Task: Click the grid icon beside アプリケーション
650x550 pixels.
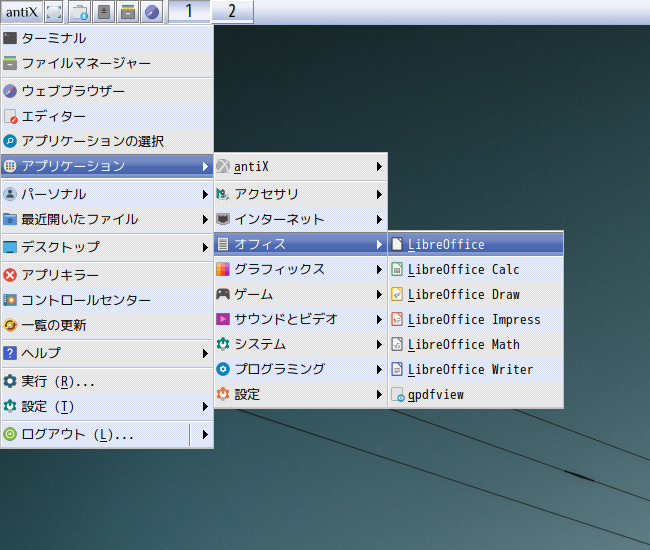Action: [10, 166]
